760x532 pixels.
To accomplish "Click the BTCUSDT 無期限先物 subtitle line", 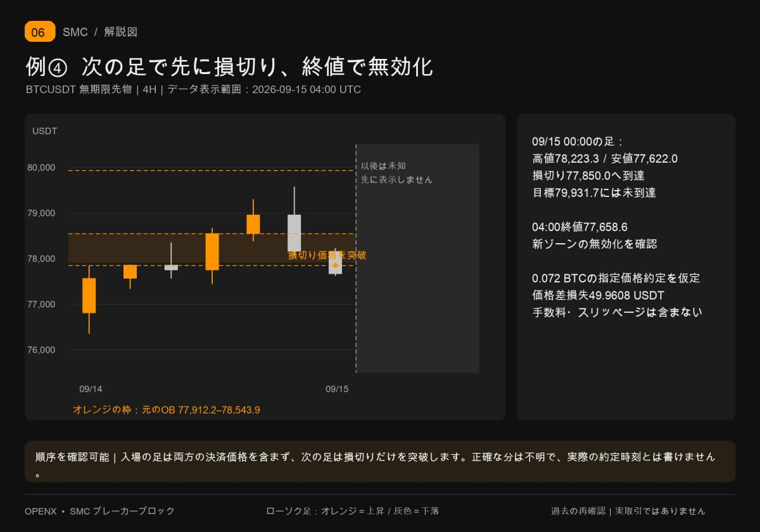I will point(193,89).
